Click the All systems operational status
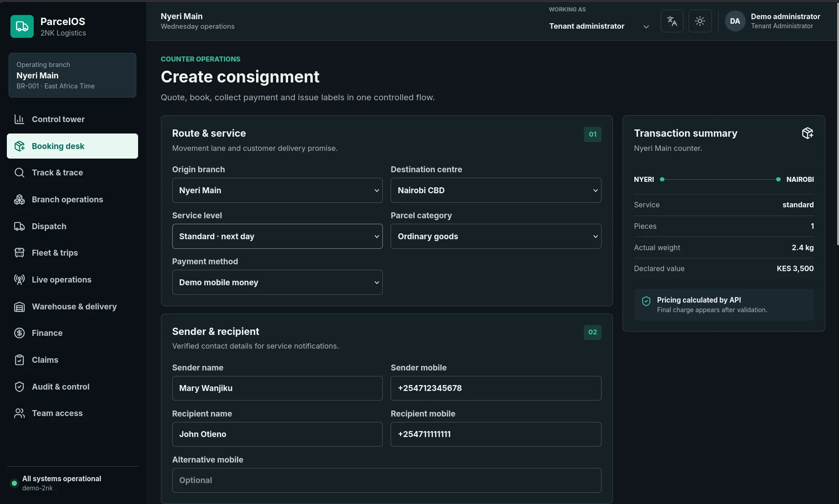This screenshot has width=839, height=504. pos(62,478)
